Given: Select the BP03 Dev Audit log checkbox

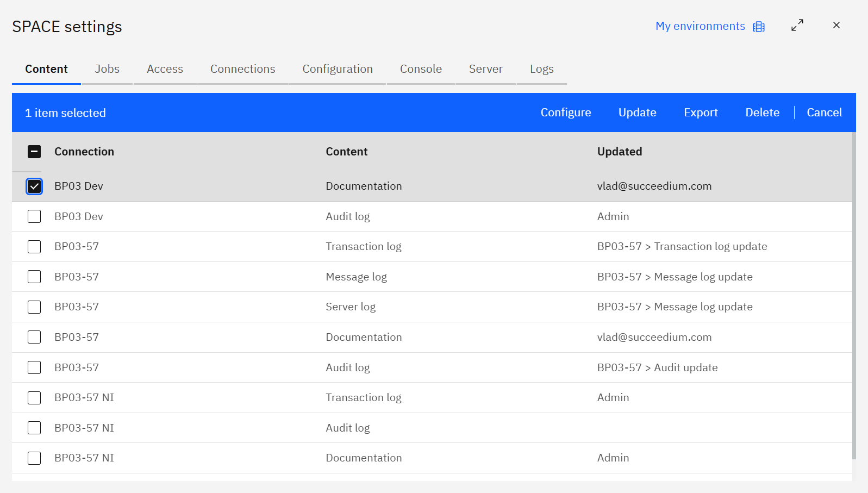Looking at the screenshot, I should [34, 216].
